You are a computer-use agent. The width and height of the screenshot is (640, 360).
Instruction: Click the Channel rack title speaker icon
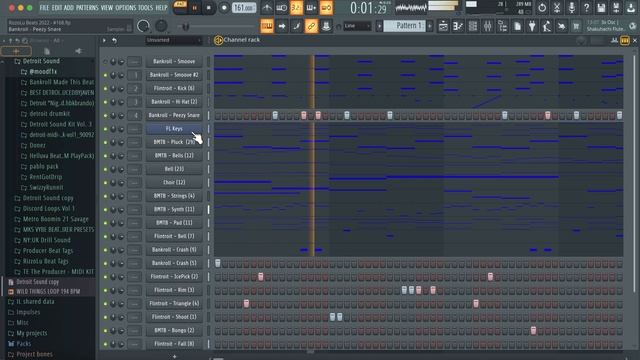point(218,40)
